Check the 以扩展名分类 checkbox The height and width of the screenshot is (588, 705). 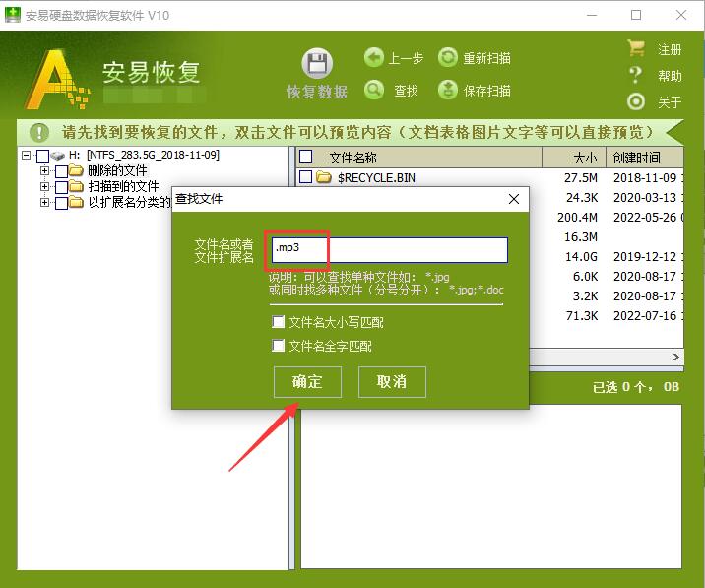click(x=62, y=203)
